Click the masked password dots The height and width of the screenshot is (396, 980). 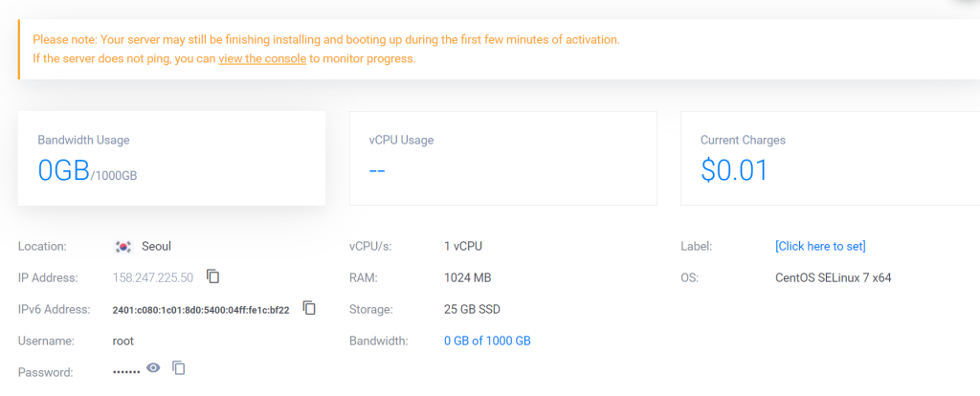(126, 370)
